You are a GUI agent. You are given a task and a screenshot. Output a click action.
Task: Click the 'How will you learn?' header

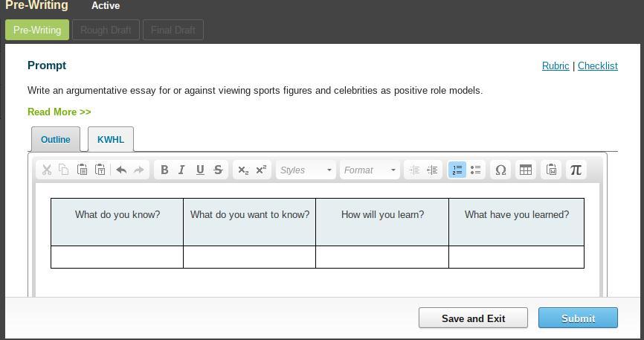pyautogui.click(x=382, y=222)
